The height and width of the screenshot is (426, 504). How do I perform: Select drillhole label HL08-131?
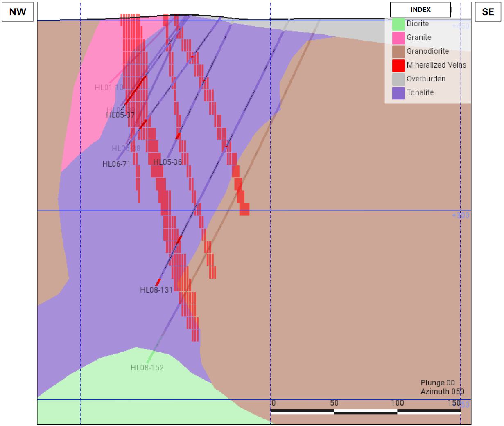tap(156, 290)
